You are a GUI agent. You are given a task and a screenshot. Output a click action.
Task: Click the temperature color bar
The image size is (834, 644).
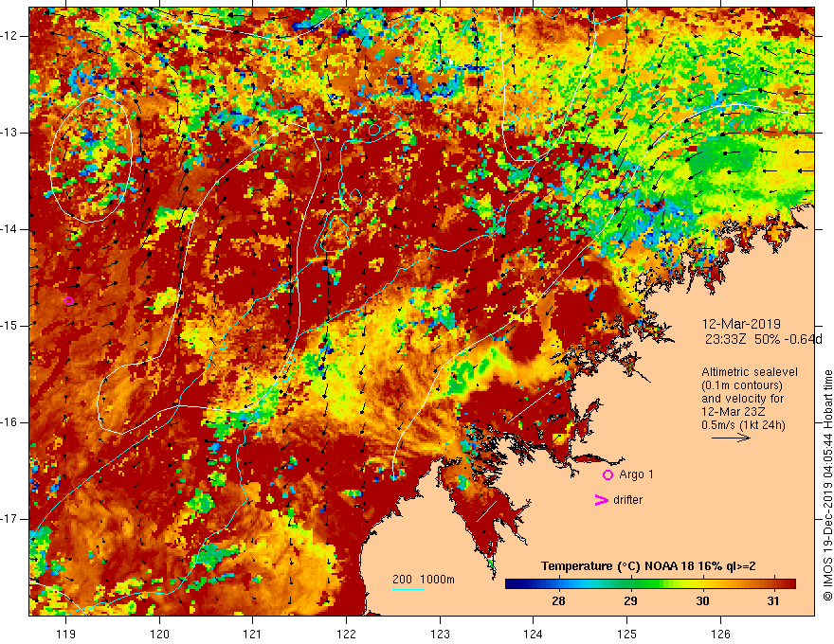650,584
